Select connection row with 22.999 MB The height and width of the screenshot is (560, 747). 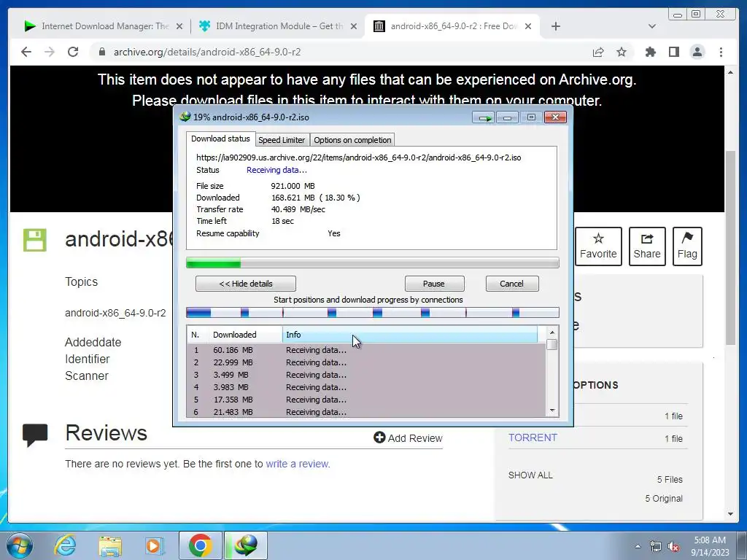coord(366,362)
